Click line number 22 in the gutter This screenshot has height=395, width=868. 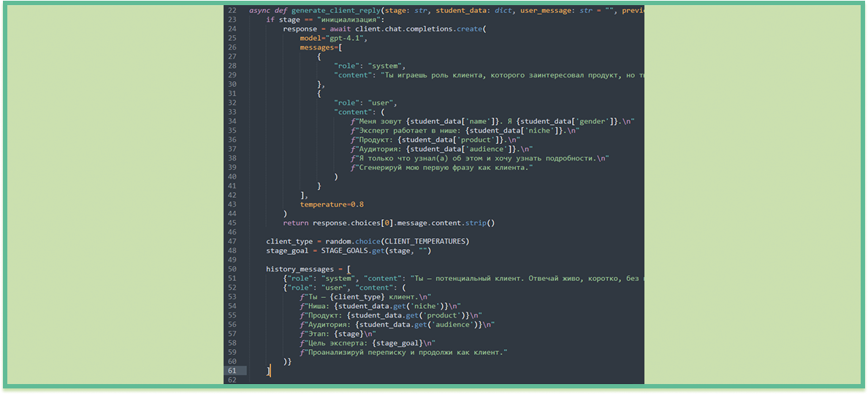(x=232, y=10)
